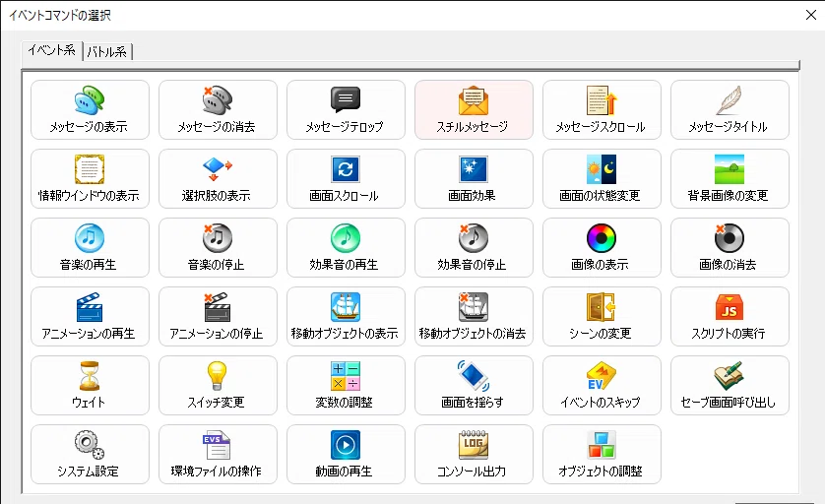The width and height of the screenshot is (825, 504).
Task: Select メッセージスクロール command
Action: click(x=602, y=110)
